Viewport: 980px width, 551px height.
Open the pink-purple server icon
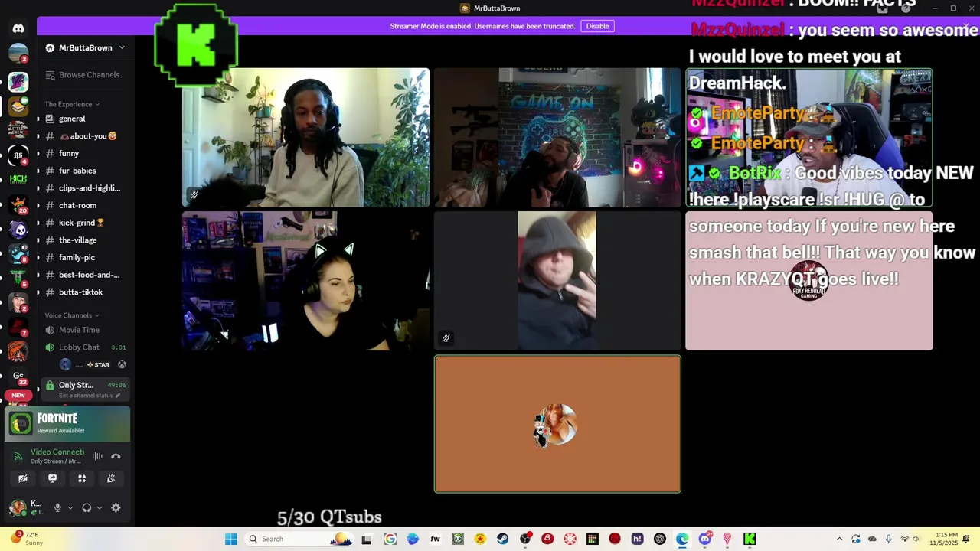[18, 81]
